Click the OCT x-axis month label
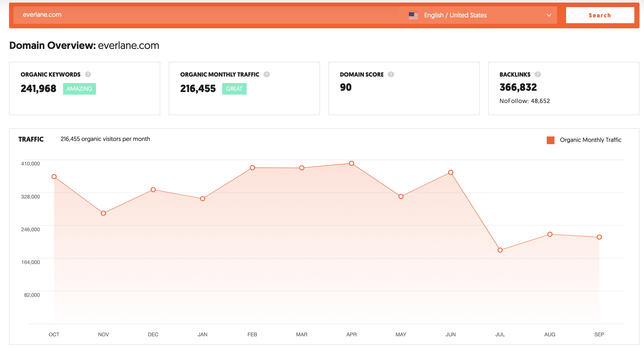The height and width of the screenshot is (354, 644). (54, 335)
